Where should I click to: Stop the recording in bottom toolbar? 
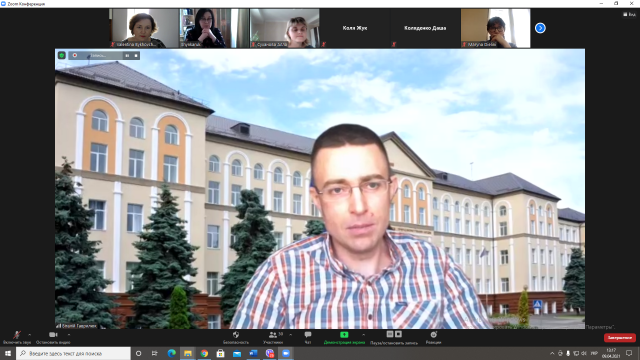point(398,334)
